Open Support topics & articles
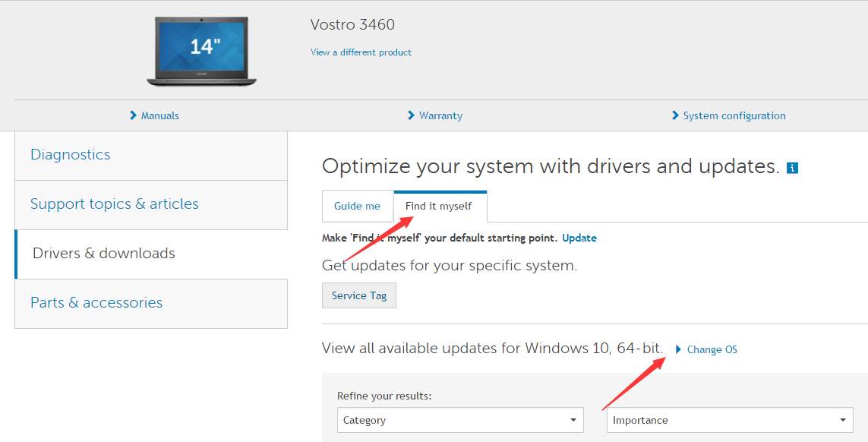Screen dimensions: 868x442 coord(115,204)
